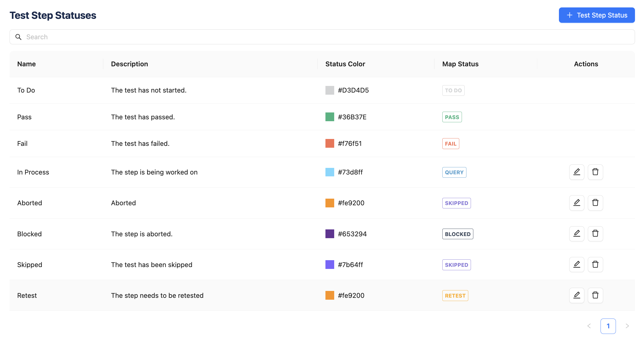This screenshot has width=644, height=340.
Task: Select page 1 in pagination
Action: pyautogui.click(x=608, y=326)
